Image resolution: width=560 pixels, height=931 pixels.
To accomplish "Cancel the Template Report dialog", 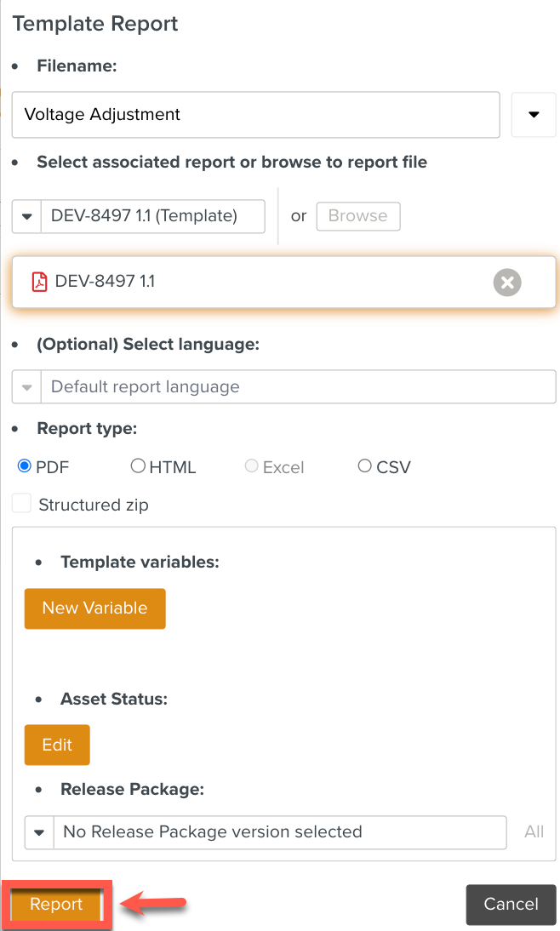I will pos(511,905).
